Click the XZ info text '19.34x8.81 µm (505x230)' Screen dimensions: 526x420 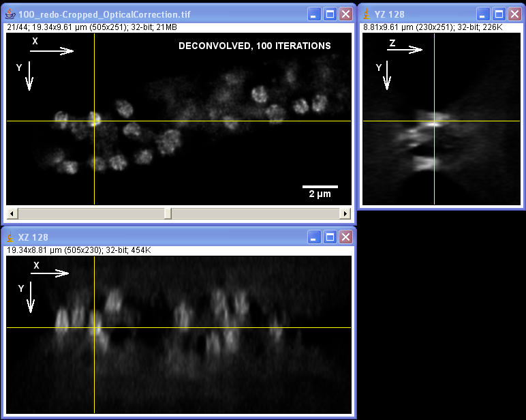click(55, 250)
